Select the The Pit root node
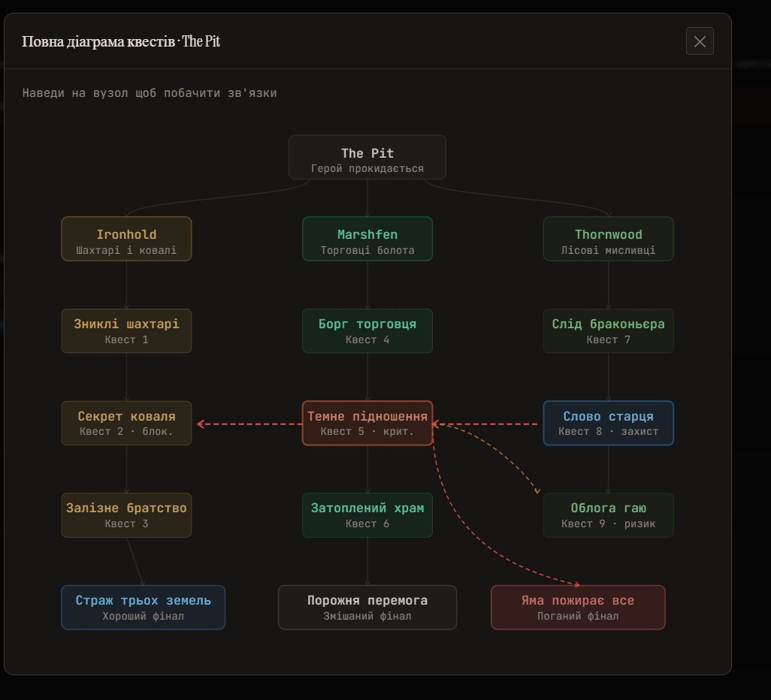Viewport: 771px width, 700px height. click(x=367, y=157)
